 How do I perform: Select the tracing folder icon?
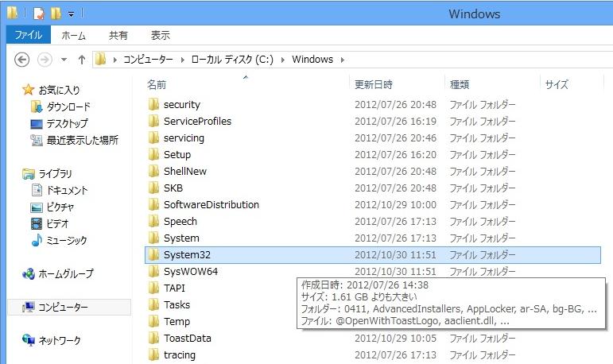[153, 354]
